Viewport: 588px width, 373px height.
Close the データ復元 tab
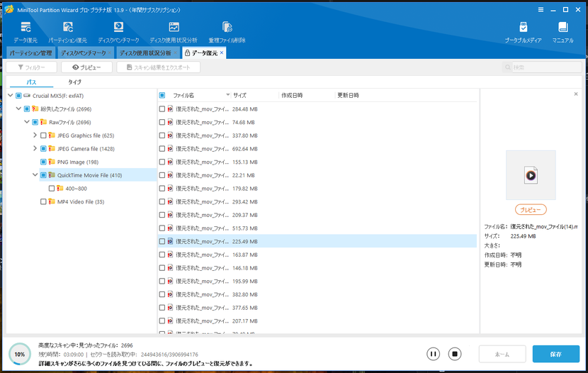click(222, 53)
